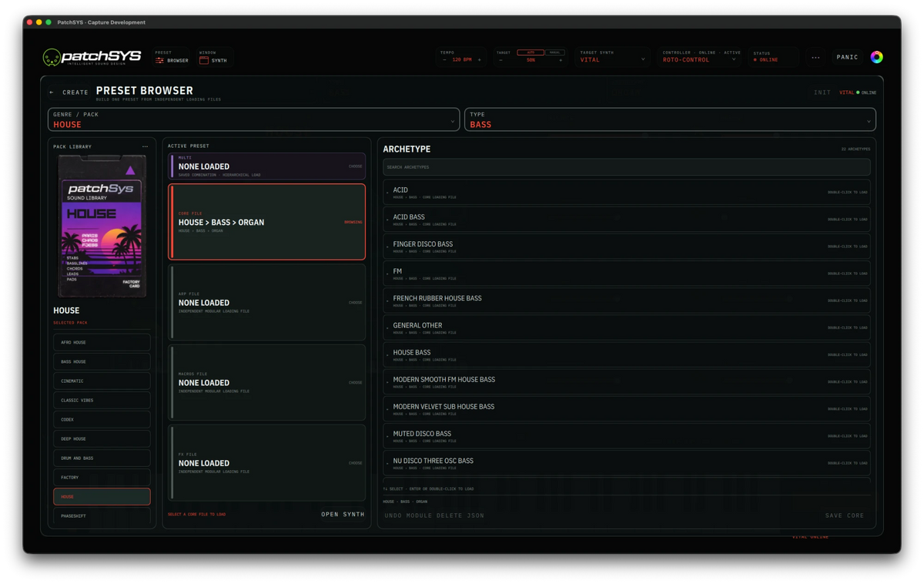Select the CODEX pack
Screen dimensions: 924x584
(102, 419)
